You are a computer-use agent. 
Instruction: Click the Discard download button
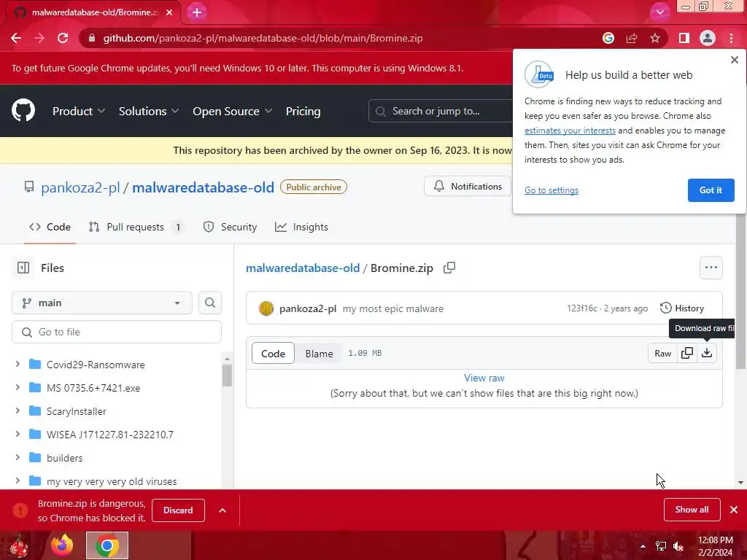[178, 510]
